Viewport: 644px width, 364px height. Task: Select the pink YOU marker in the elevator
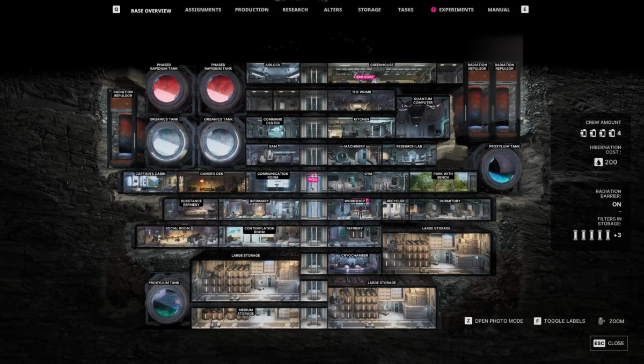313,180
